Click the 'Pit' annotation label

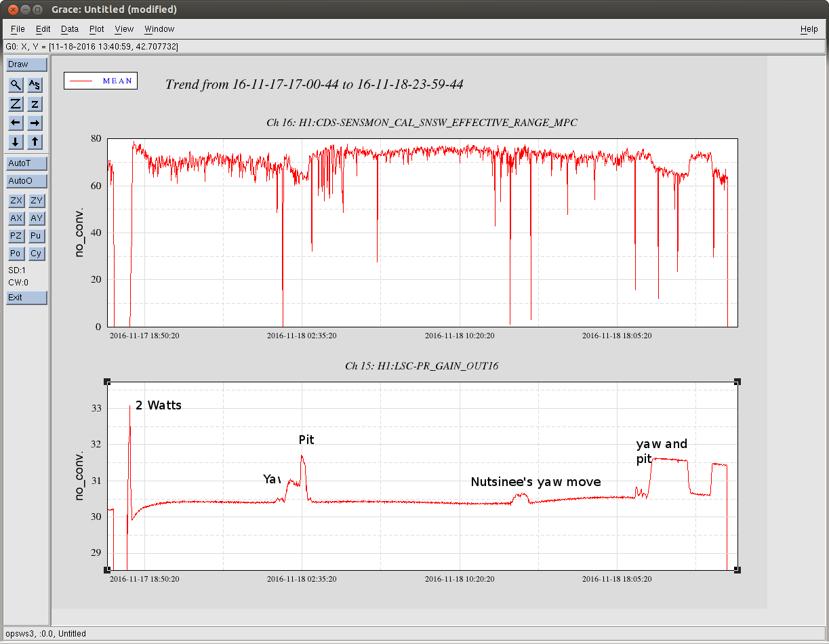tap(306, 440)
